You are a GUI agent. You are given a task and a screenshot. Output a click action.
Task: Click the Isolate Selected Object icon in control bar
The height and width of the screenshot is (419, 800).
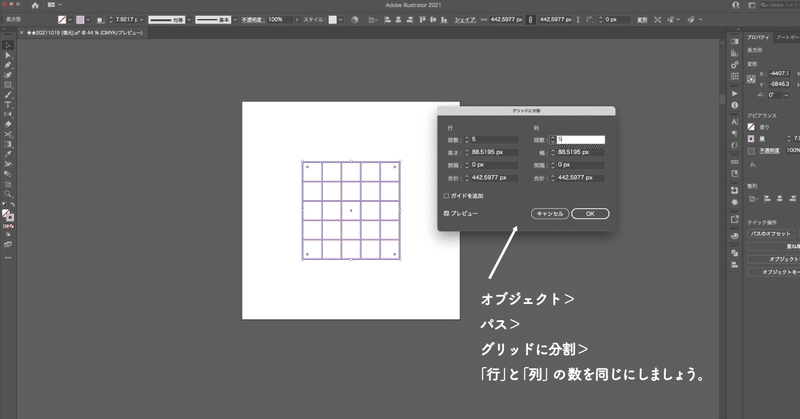(658, 19)
